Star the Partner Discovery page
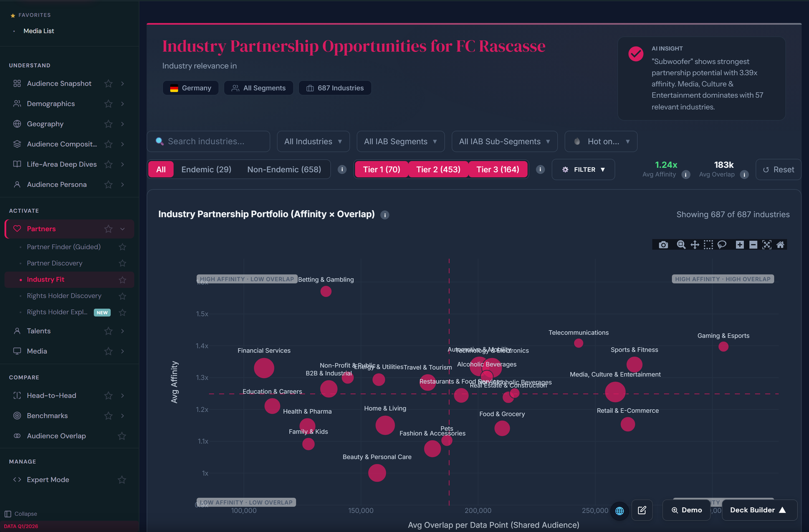Screen dimensions: 809x532 (x=122, y=263)
